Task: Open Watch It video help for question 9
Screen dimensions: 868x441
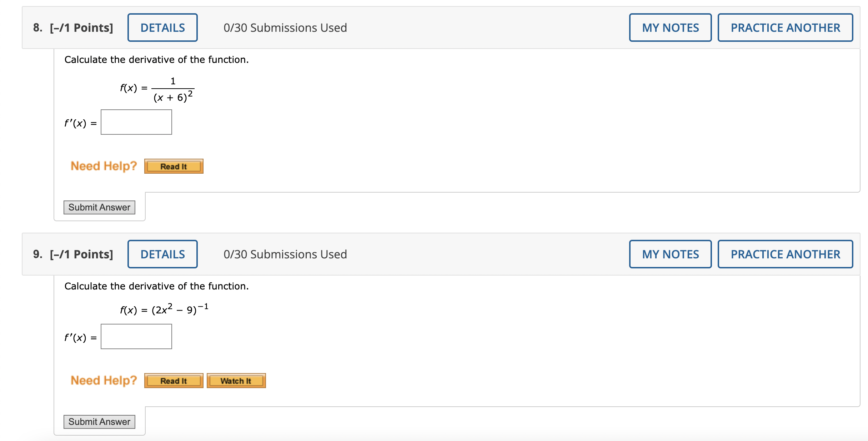Action: [x=236, y=381]
